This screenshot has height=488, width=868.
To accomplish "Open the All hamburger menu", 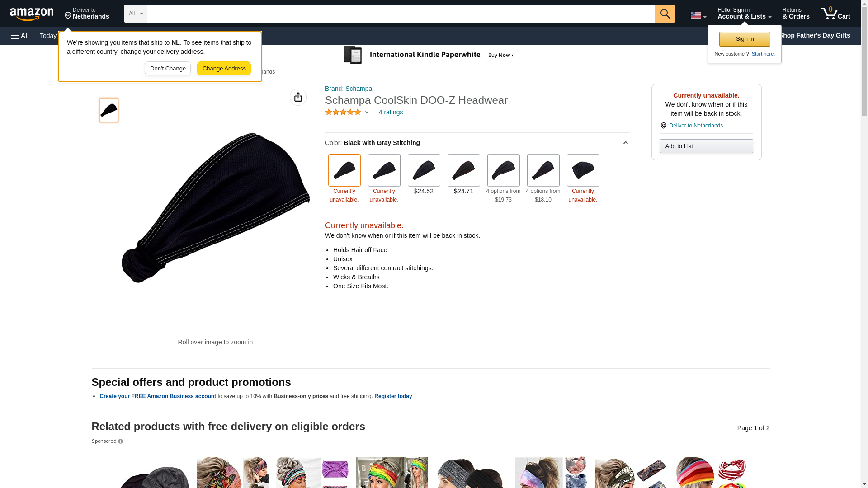I will pos(20,36).
